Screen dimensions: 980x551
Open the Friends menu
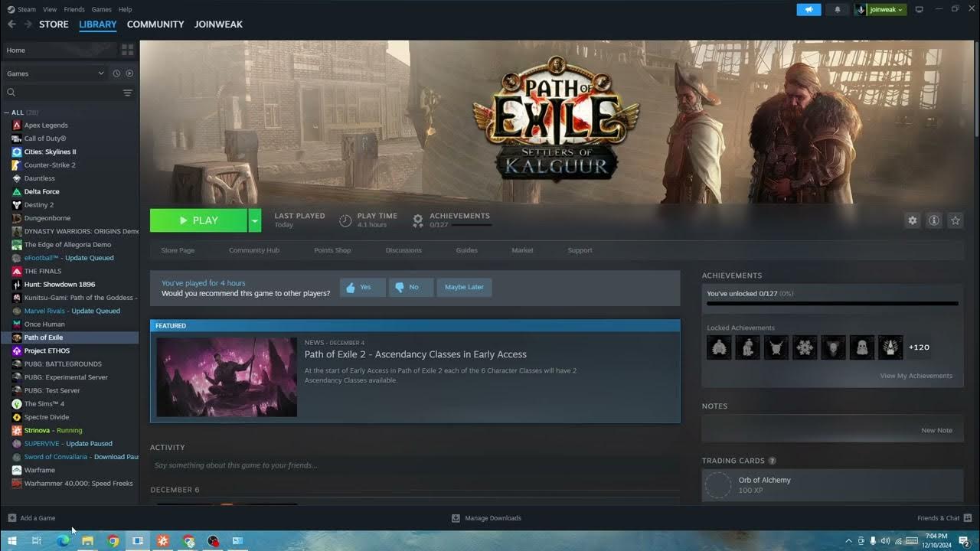74,9
